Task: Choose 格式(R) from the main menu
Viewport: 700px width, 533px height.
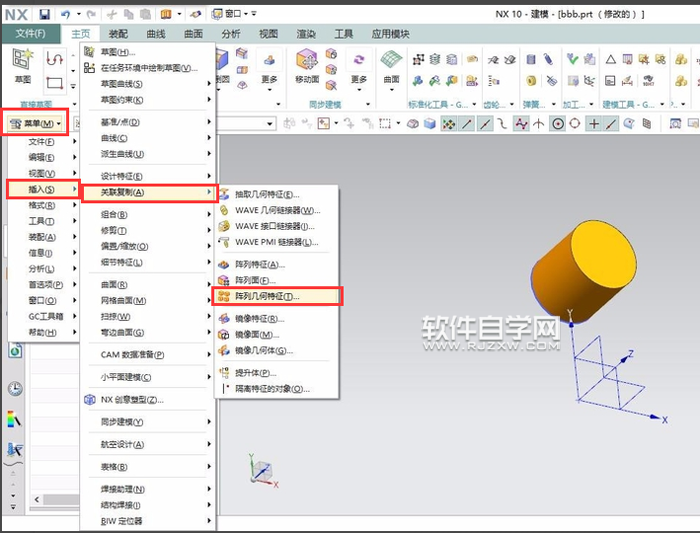Action: pyautogui.click(x=41, y=204)
